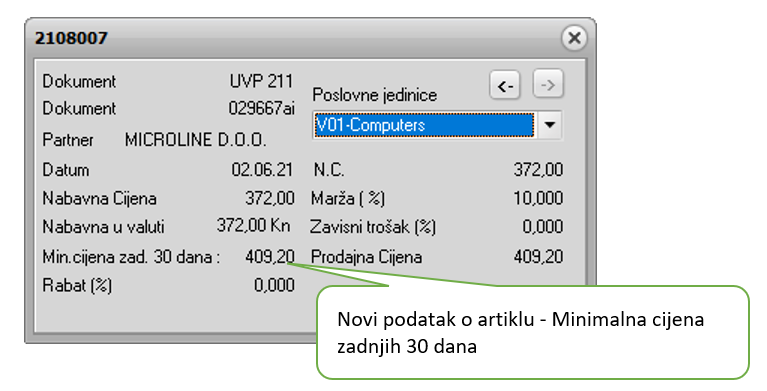
Task: Go to previous record with left arrow
Action: click(504, 85)
